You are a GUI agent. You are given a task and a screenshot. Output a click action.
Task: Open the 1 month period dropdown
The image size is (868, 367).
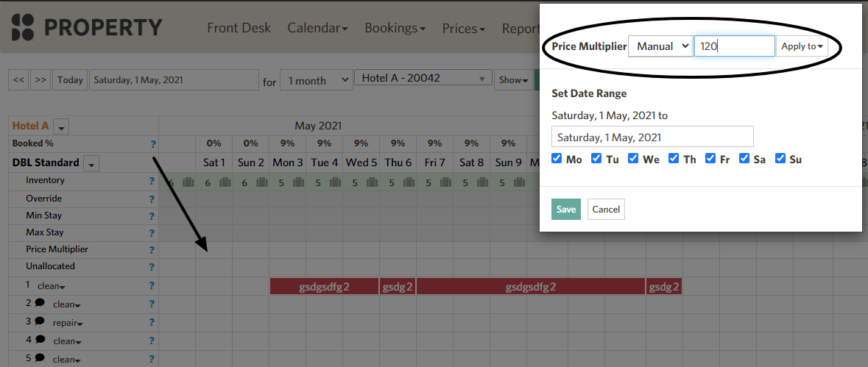pos(317,81)
